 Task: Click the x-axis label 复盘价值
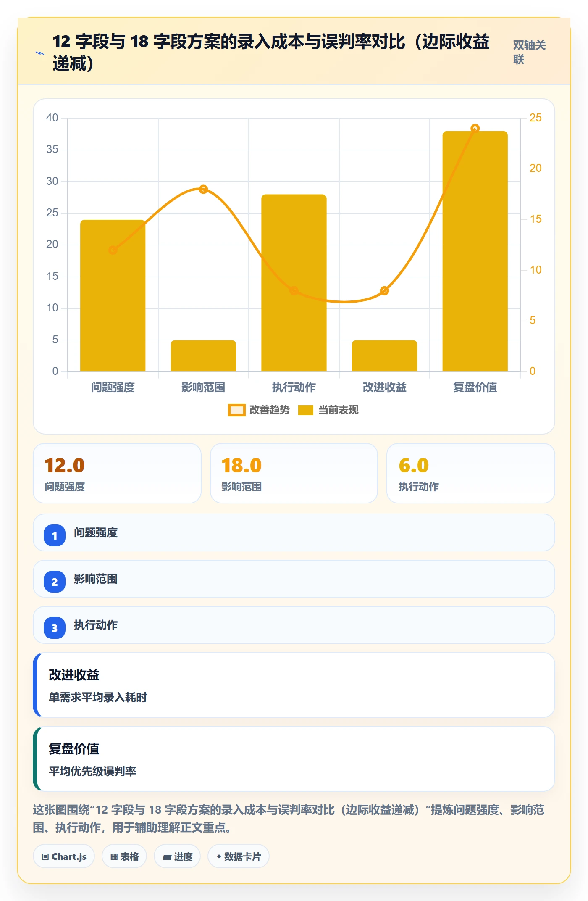pyautogui.click(x=475, y=387)
